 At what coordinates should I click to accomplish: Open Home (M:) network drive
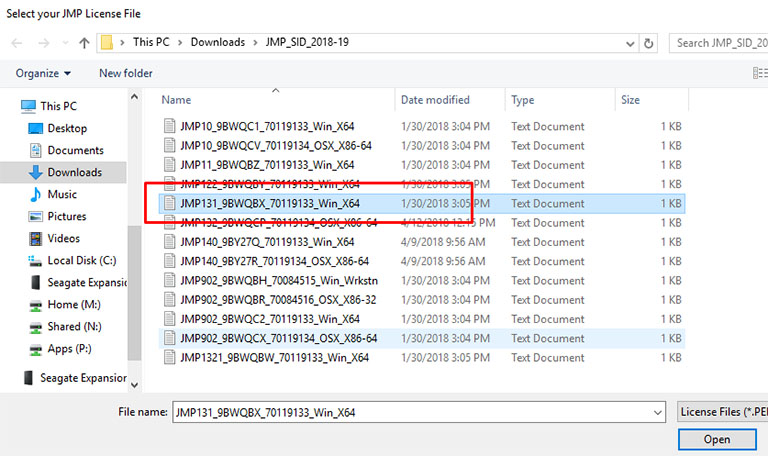[65, 305]
